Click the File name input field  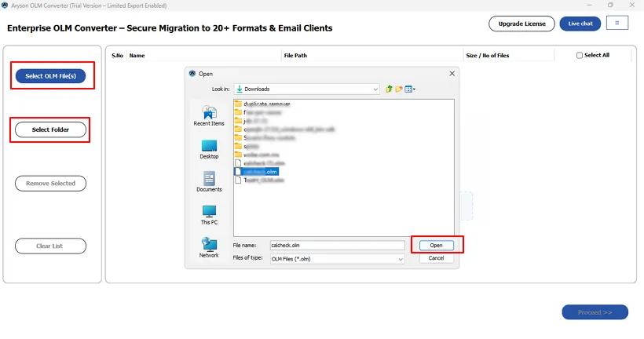tap(337, 246)
